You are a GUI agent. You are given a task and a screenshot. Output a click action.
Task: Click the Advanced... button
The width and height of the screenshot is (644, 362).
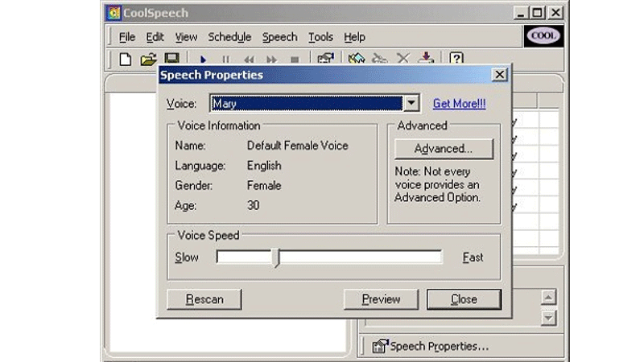coord(444,149)
